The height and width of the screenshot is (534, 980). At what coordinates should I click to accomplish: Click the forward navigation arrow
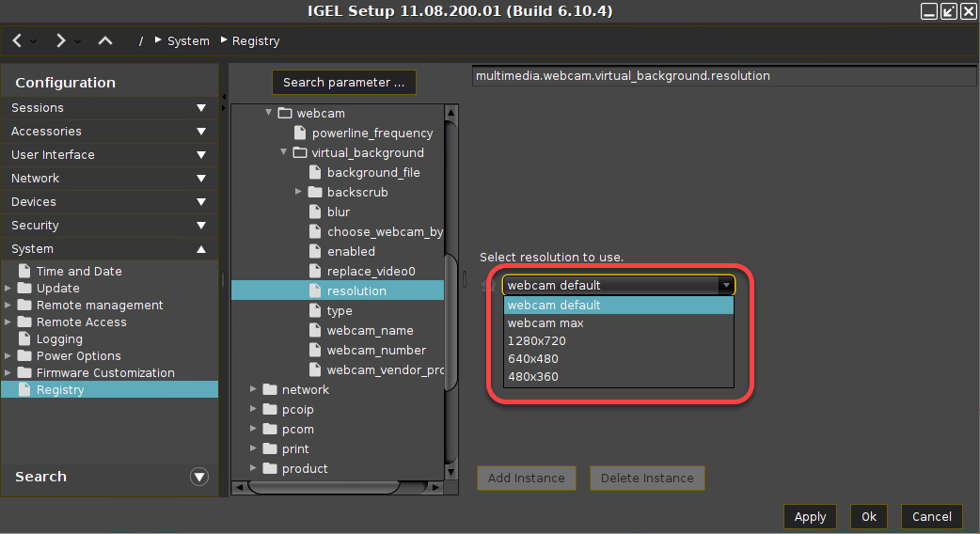point(60,40)
